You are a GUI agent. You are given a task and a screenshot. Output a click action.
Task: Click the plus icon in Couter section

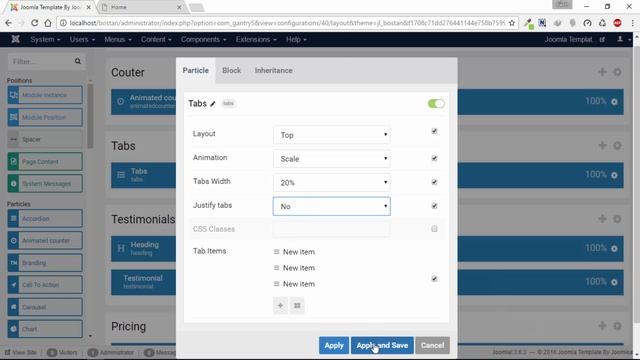click(602, 72)
